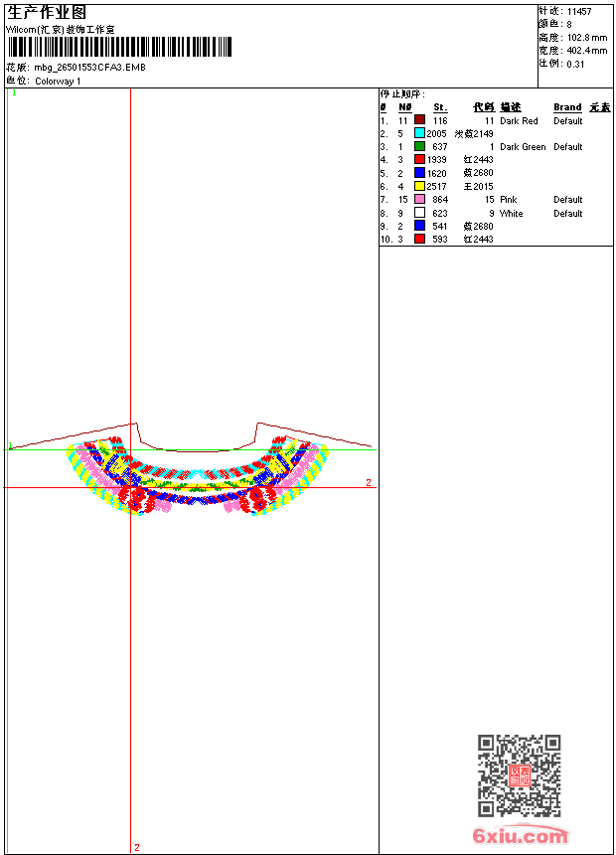Click stitch count 864 in row 7
616x855 pixels.
(x=440, y=200)
